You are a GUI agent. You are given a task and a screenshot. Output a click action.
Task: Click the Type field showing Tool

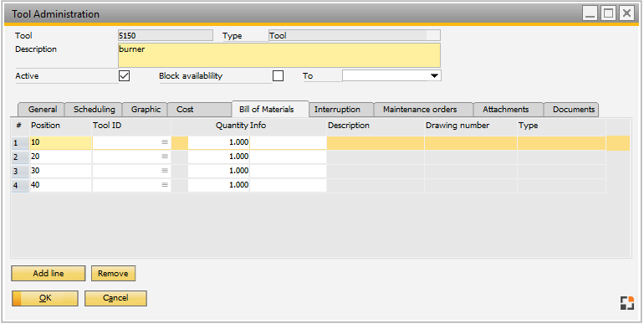click(355, 35)
